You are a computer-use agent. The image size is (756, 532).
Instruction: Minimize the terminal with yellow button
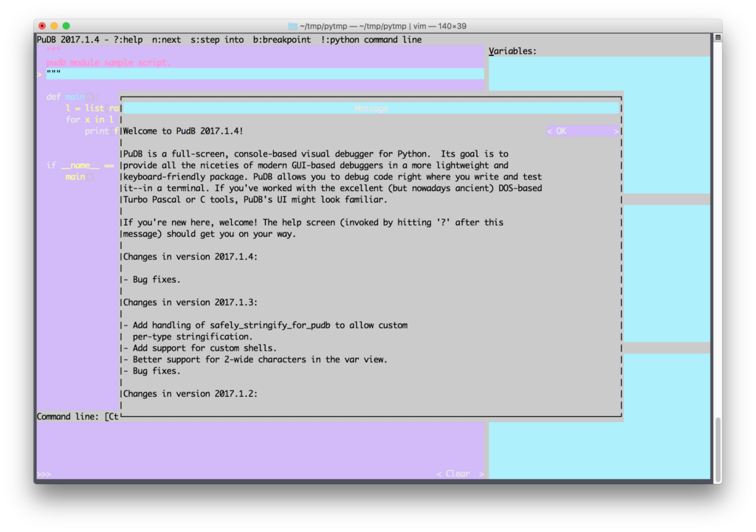click(54, 26)
